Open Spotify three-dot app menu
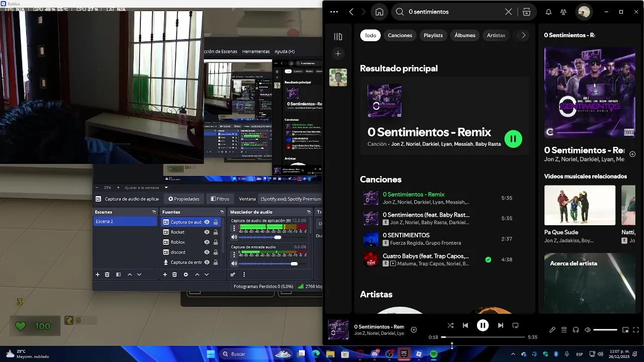This screenshot has width=644, height=362. pyautogui.click(x=334, y=12)
